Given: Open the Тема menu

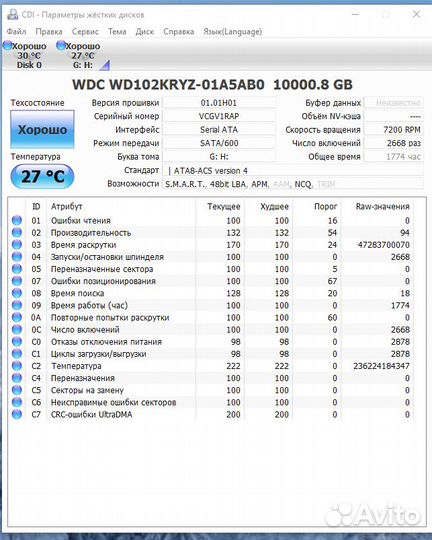Looking at the screenshot, I should click(x=117, y=32).
